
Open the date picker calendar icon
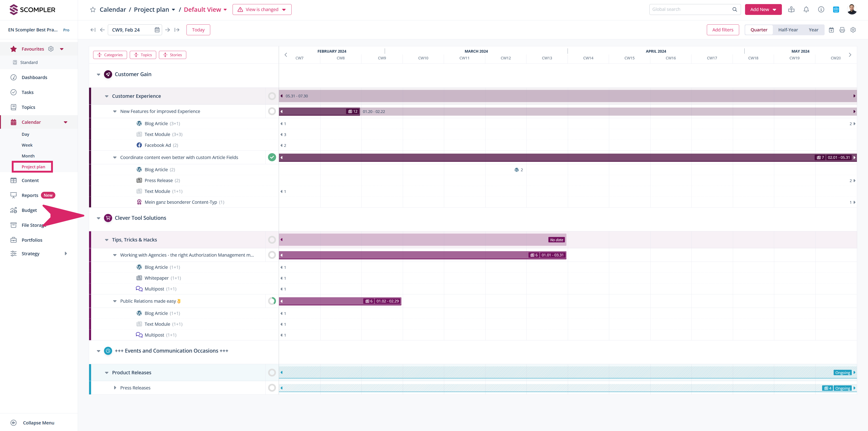click(157, 30)
